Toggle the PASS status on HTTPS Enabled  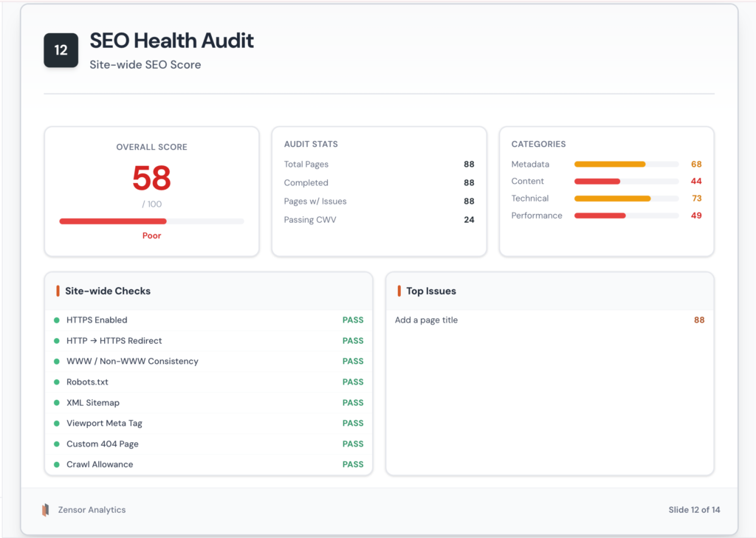point(353,320)
